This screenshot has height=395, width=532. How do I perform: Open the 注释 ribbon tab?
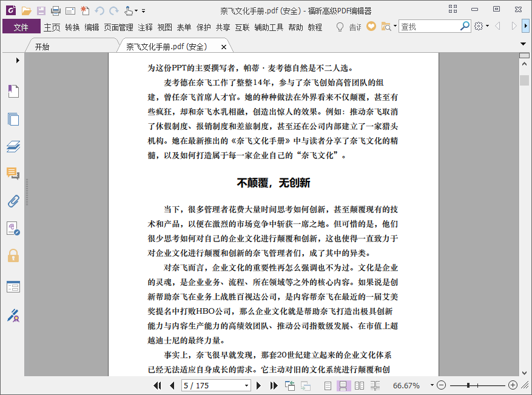(145, 27)
